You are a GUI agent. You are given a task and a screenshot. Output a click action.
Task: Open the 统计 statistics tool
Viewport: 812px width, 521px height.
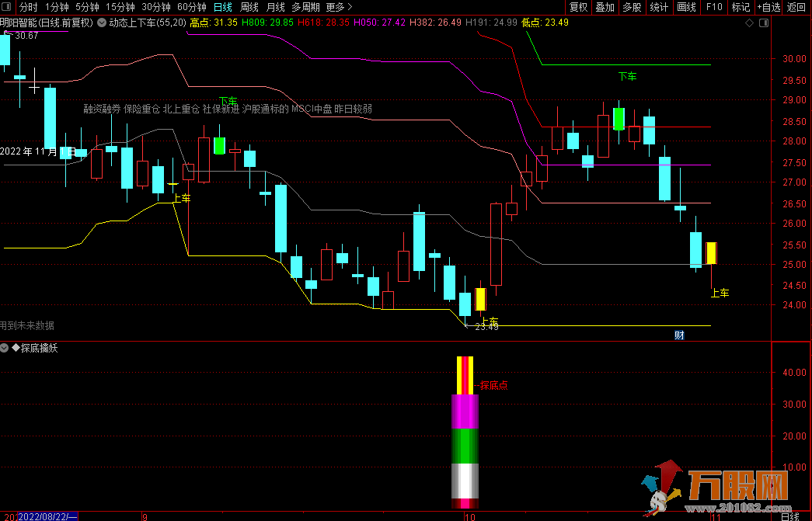659,7
